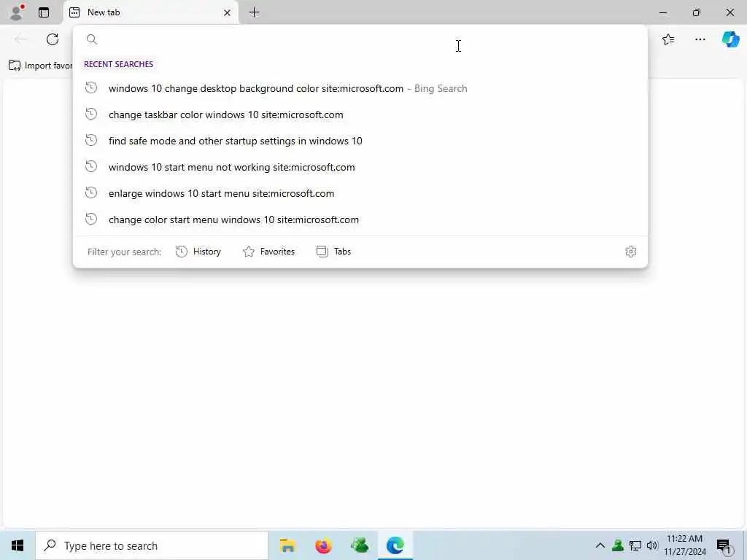
Task: Launch the Copilot icon
Action: (730, 39)
